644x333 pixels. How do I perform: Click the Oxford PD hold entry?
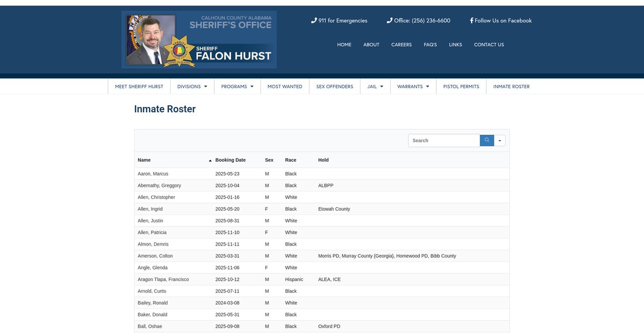[329, 327]
